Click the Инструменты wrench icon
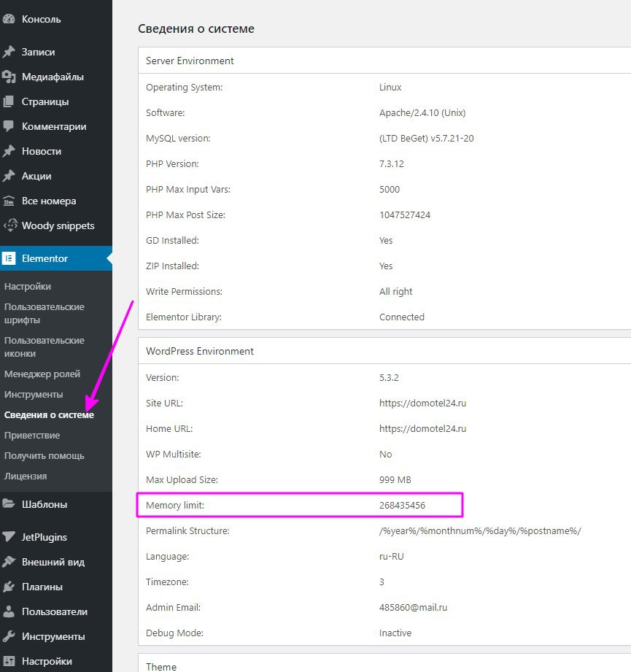 [9, 636]
